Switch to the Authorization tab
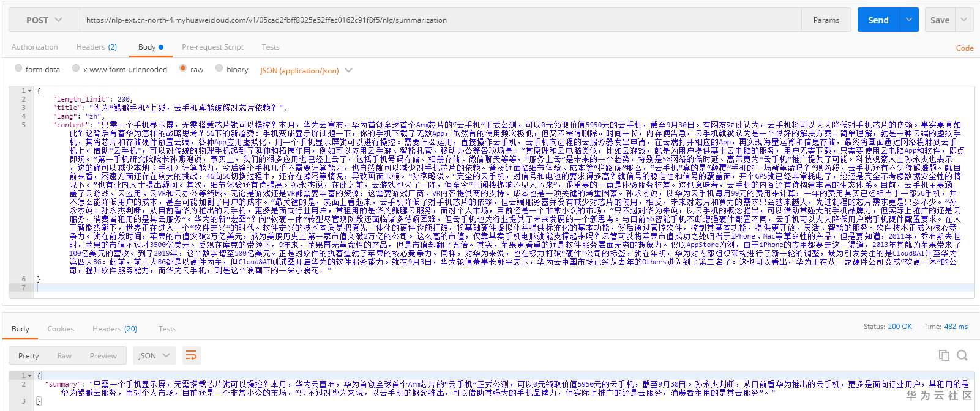Screen dimensions: 980x411 [35, 47]
